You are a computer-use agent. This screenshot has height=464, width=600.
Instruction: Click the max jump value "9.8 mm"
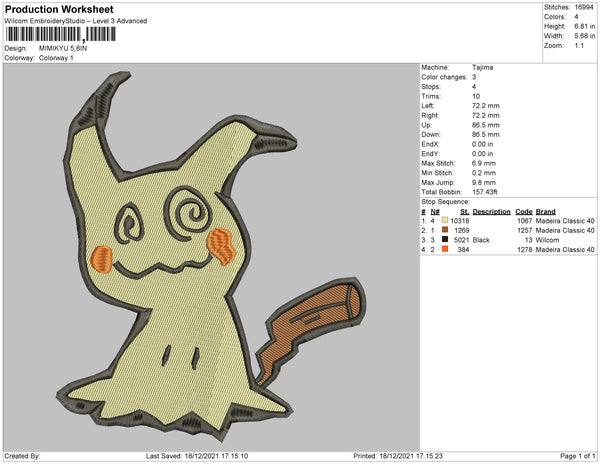[484, 182]
